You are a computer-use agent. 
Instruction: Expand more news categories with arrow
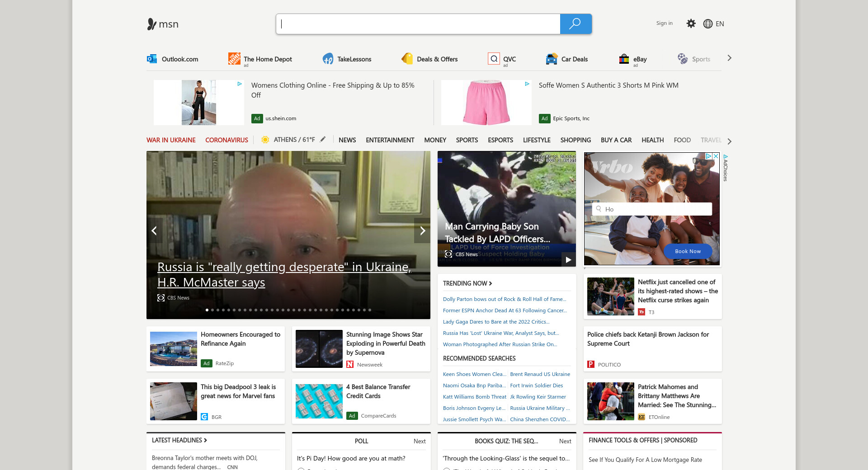pyautogui.click(x=729, y=141)
